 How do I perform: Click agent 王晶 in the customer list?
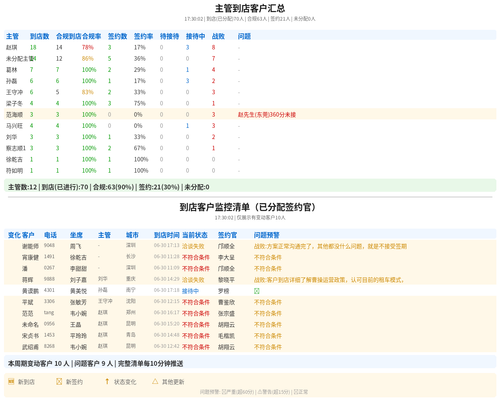coord(75,325)
